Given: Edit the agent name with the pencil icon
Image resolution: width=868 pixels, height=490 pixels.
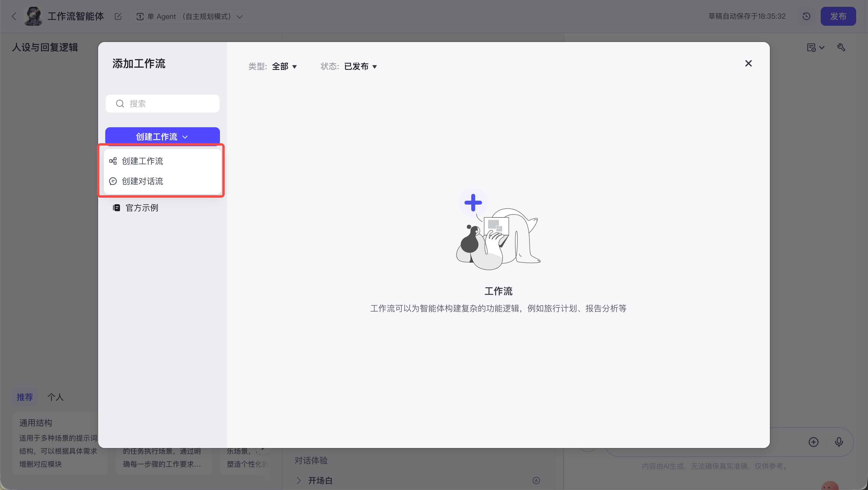Looking at the screenshot, I should pyautogui.click(x=118, y=16).
